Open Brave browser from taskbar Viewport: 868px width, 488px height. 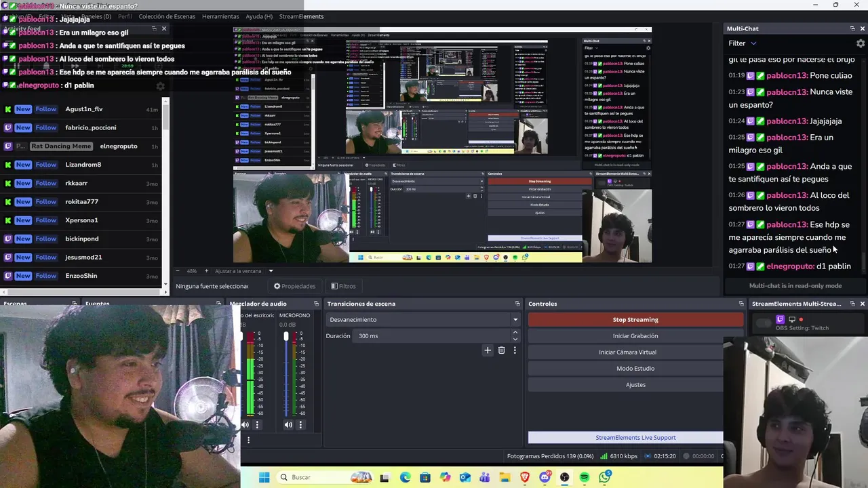525,477
